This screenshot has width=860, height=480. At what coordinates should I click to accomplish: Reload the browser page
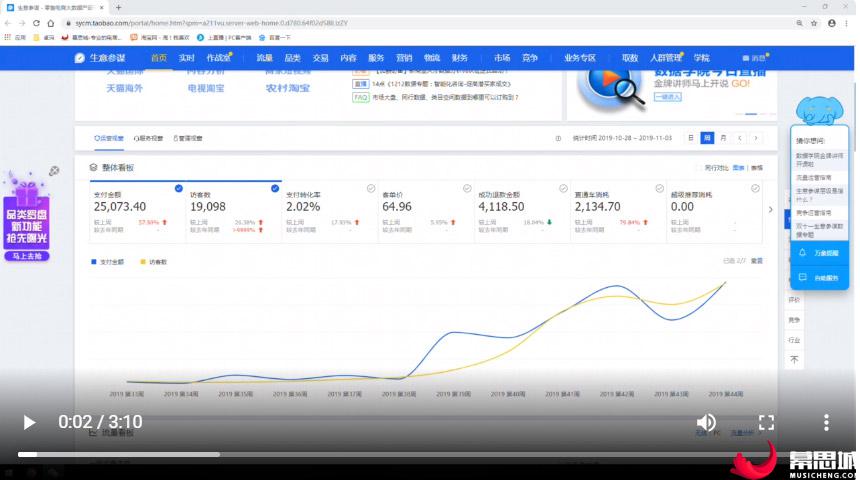[36, 23]
